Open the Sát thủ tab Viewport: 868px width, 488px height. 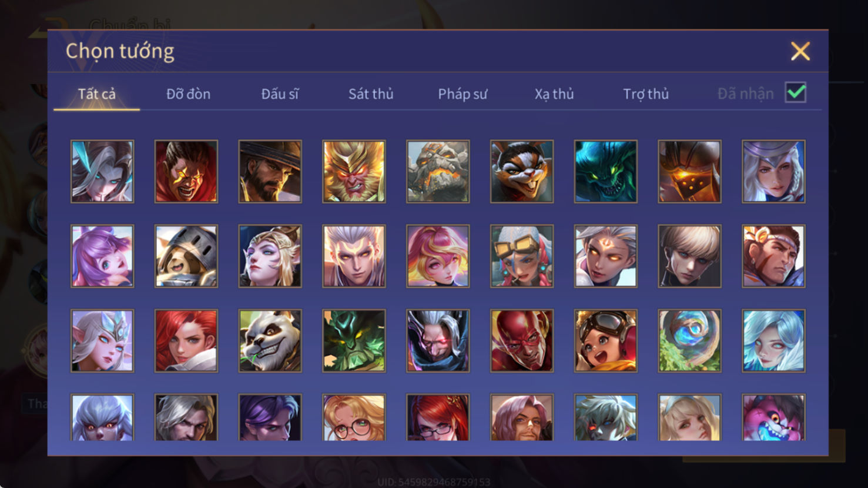point(371,94)
